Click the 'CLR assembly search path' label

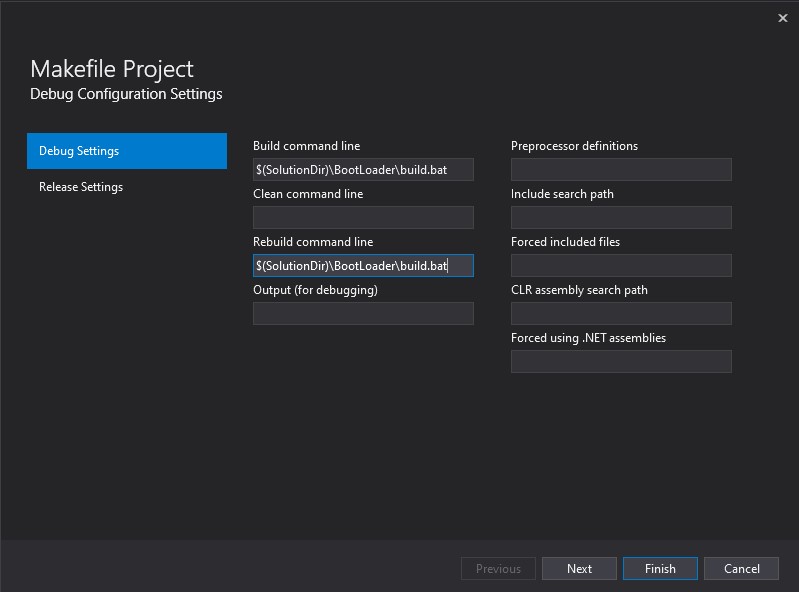click(579, 290)
